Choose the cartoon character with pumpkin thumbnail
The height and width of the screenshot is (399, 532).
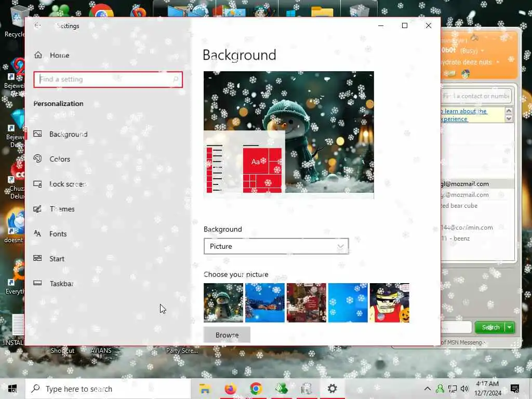pyautogui.click(x=390, y=303)
